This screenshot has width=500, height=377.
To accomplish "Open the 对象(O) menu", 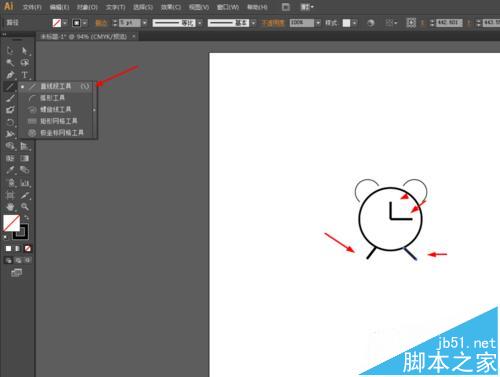I will [x=87, y=7].
